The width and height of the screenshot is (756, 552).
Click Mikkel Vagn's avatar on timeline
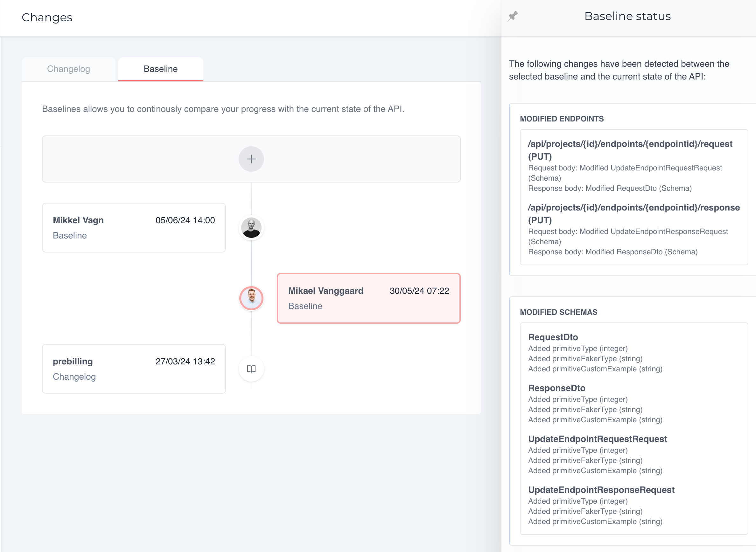click(x=251, y=228)
